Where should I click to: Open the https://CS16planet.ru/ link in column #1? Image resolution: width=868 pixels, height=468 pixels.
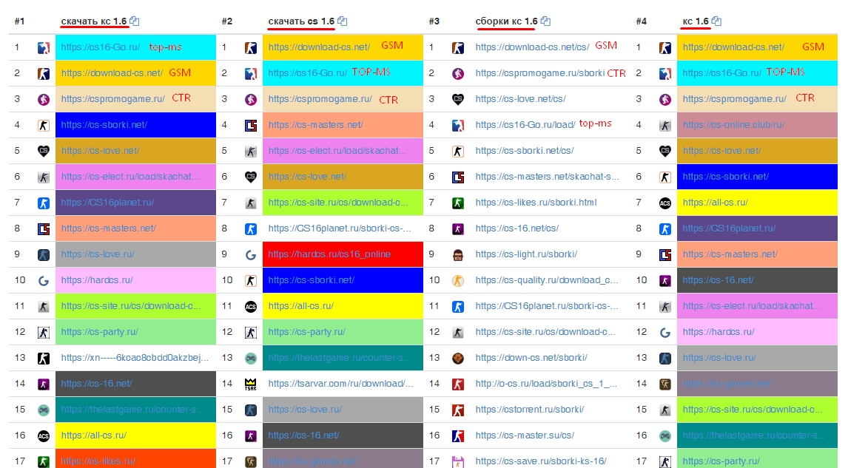tap(107, 203)
